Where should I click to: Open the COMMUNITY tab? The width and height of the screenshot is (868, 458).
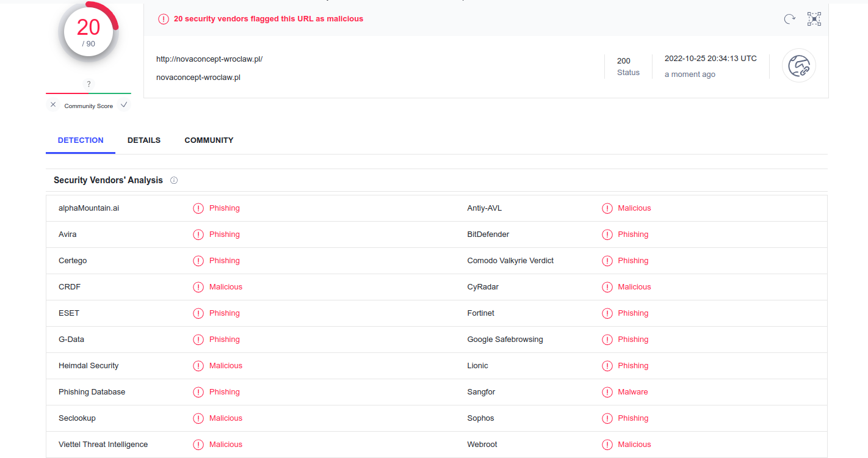pyautogui.click(x=209, y=140)
